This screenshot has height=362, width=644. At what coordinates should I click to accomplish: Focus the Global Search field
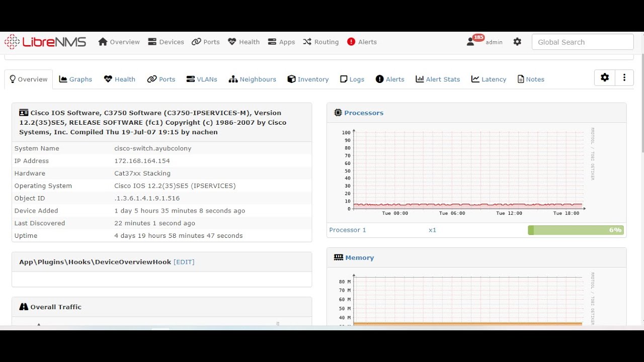coord(583,42)
